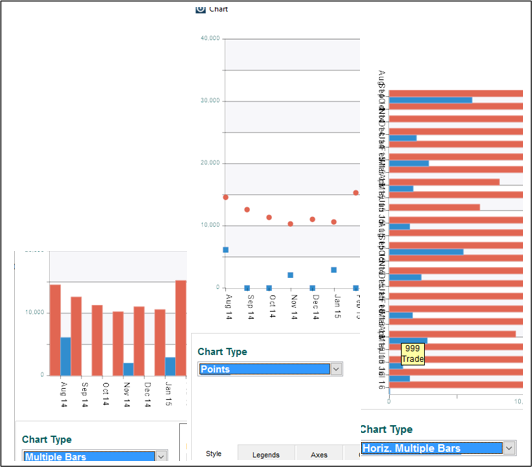Open the Points chart type dropdown arrow
This screenshot has height=467, width=532.
click(336, 369)
